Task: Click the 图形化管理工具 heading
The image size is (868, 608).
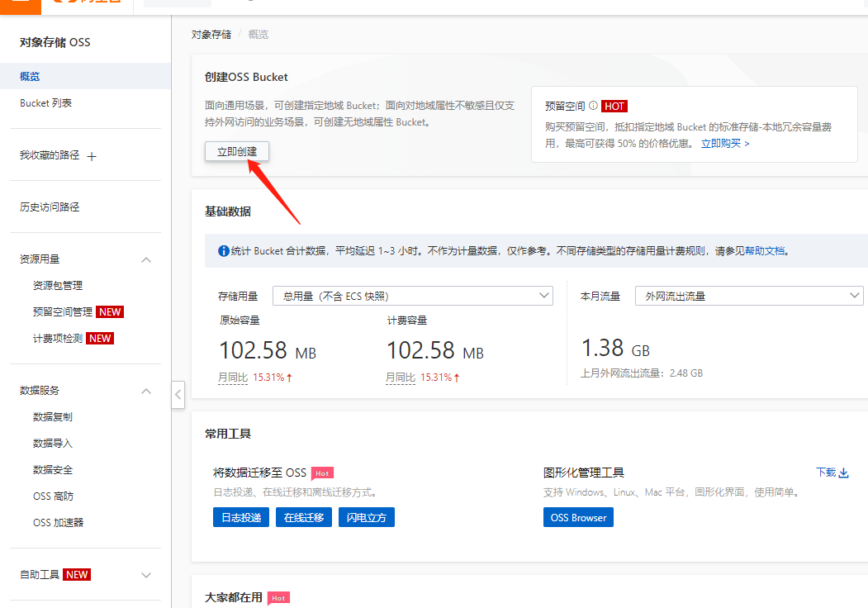Action: coord(583,473)
